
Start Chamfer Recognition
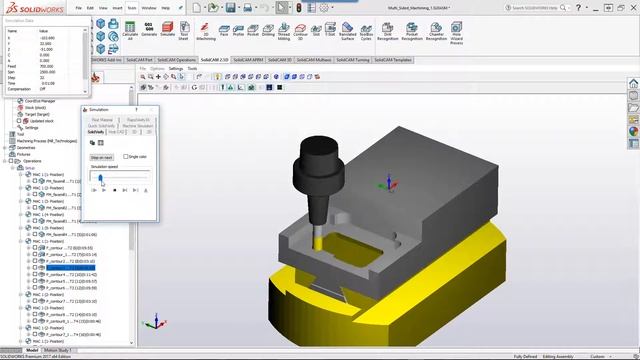point(436,31)
